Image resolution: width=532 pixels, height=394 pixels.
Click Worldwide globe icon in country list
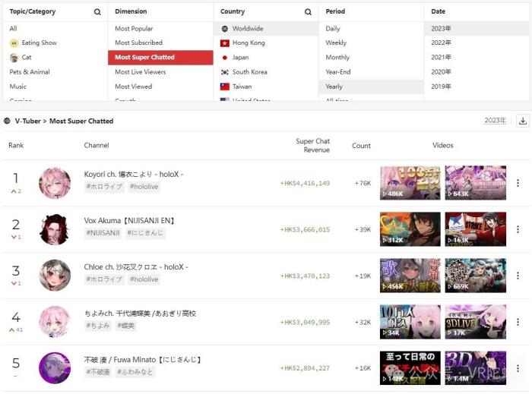(225, 29)
